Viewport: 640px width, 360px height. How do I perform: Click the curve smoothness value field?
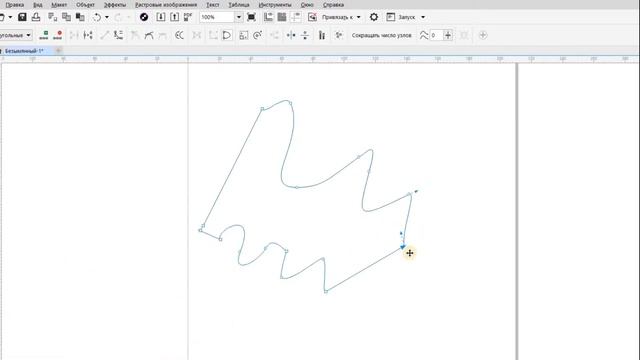[x=436, y=35]
